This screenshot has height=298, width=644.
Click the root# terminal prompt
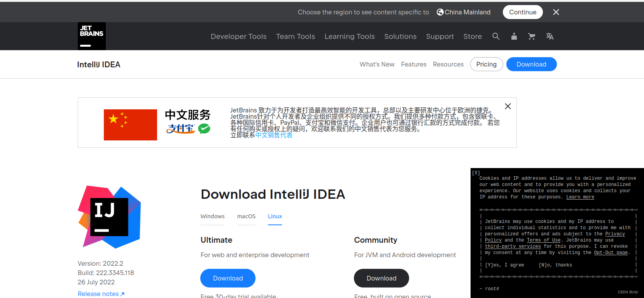(x=489, y=289)
